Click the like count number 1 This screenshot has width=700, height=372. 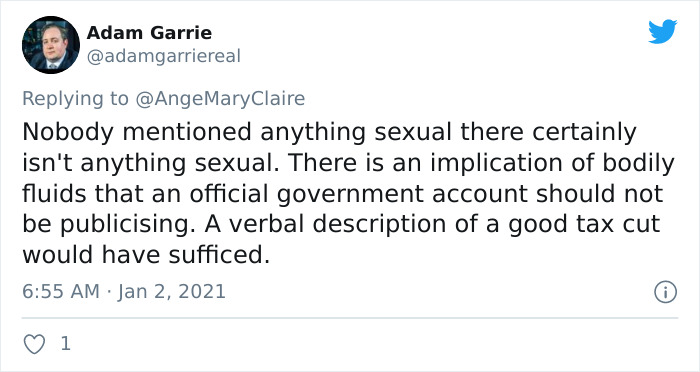click(65, 344)
